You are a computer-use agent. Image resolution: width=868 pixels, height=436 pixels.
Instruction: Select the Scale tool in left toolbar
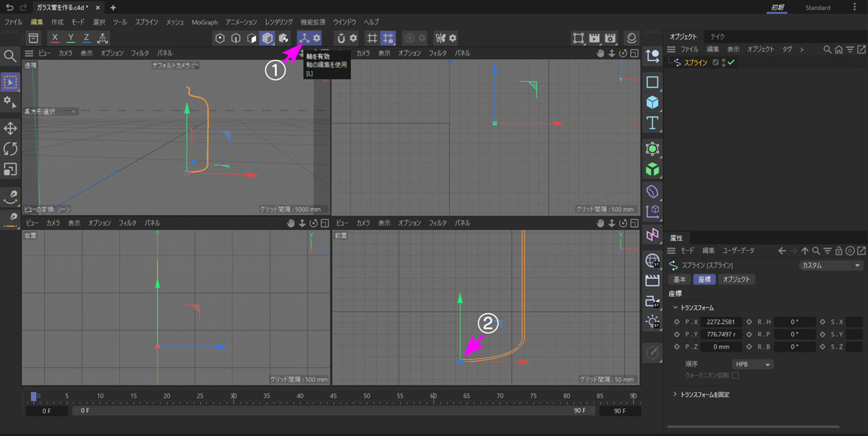click(x=11, y=169)
